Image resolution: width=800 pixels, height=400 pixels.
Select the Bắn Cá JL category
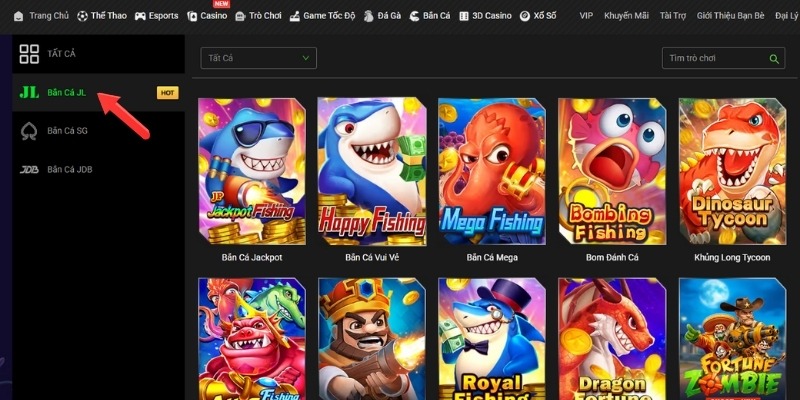98,92
